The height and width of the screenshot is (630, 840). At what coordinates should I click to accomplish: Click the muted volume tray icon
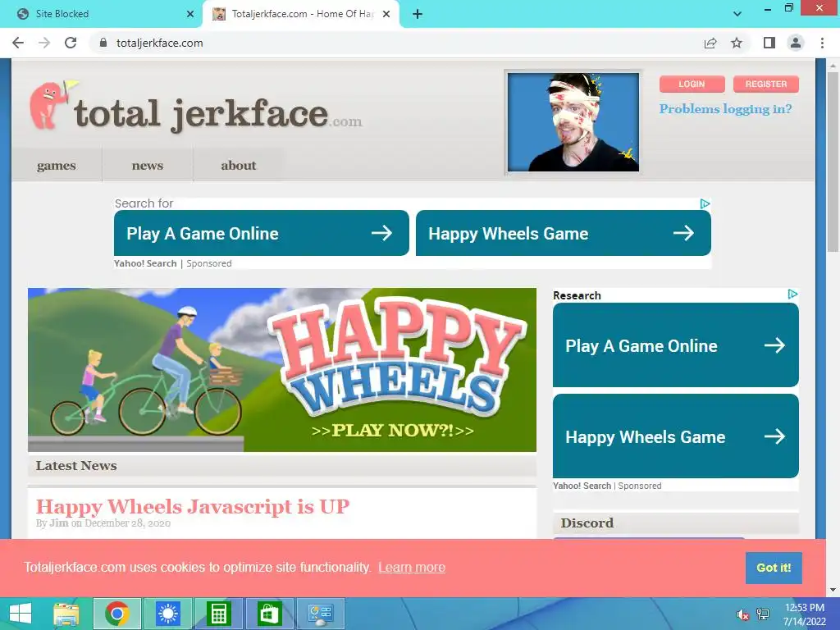pos(742,614)
